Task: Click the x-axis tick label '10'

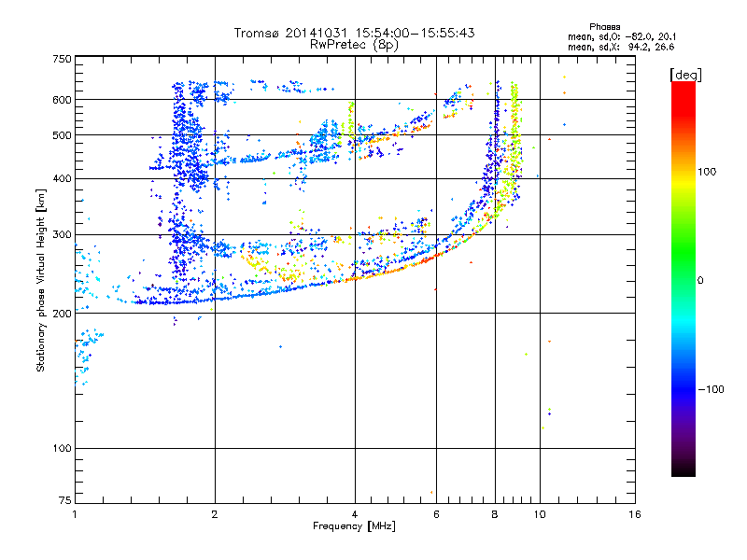Action: click(x=540, y=514)
